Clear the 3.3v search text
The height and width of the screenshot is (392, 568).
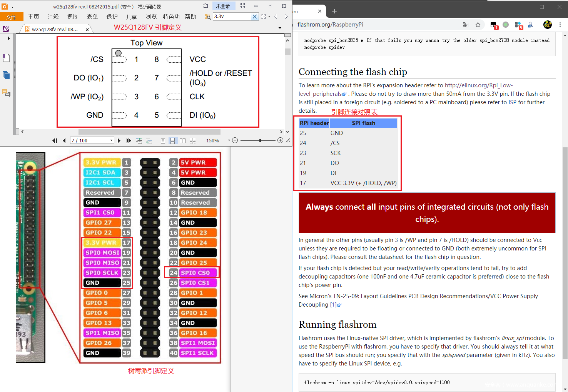(254, 17)
